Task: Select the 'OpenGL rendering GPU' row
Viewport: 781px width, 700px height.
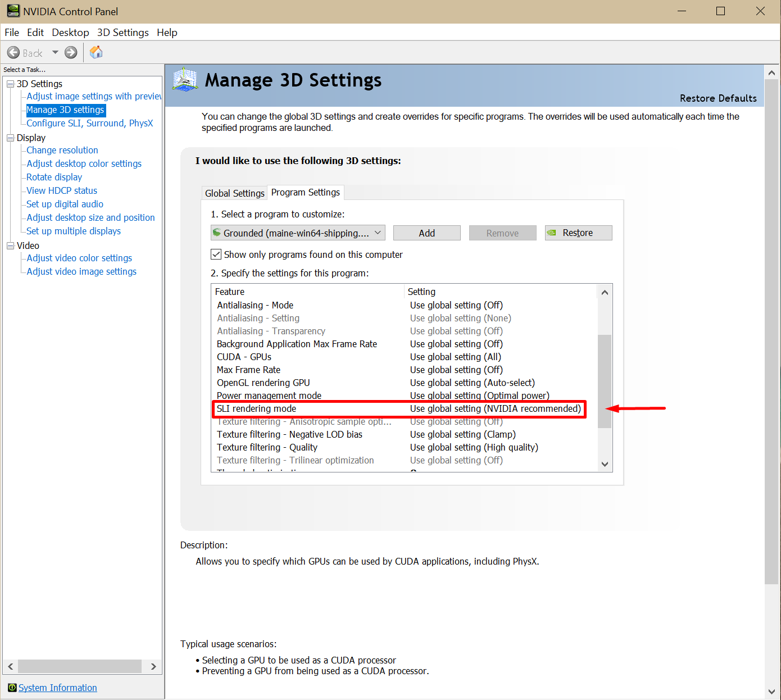Action: point(404,383)
